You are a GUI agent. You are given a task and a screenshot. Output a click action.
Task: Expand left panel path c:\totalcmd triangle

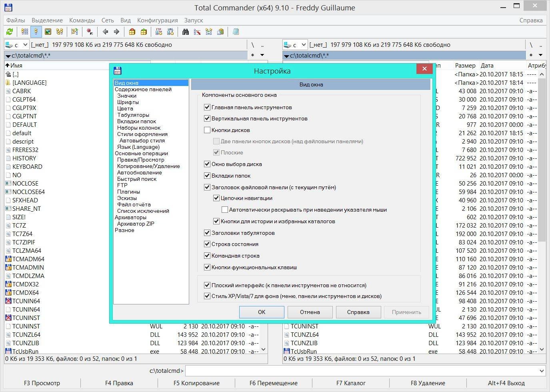click(x=8, y=56)
